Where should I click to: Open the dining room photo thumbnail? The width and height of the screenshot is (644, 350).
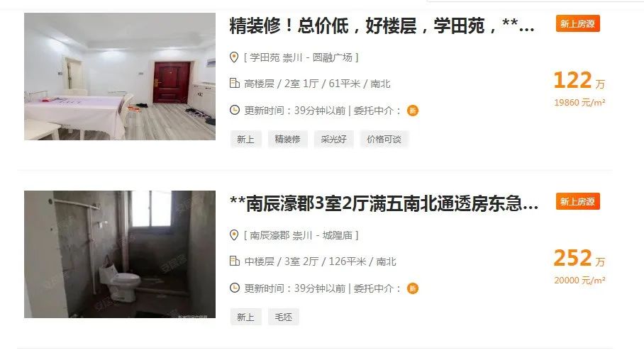point(120,77)
